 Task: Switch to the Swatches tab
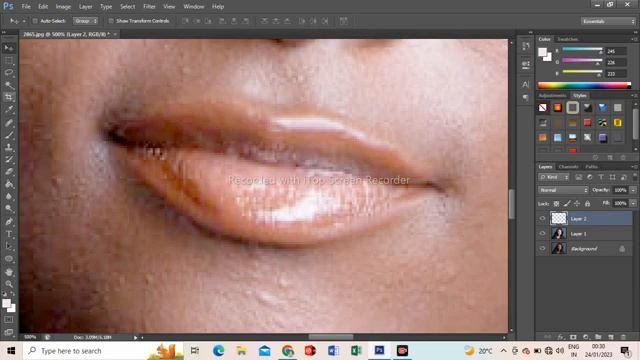pos(567,39)
